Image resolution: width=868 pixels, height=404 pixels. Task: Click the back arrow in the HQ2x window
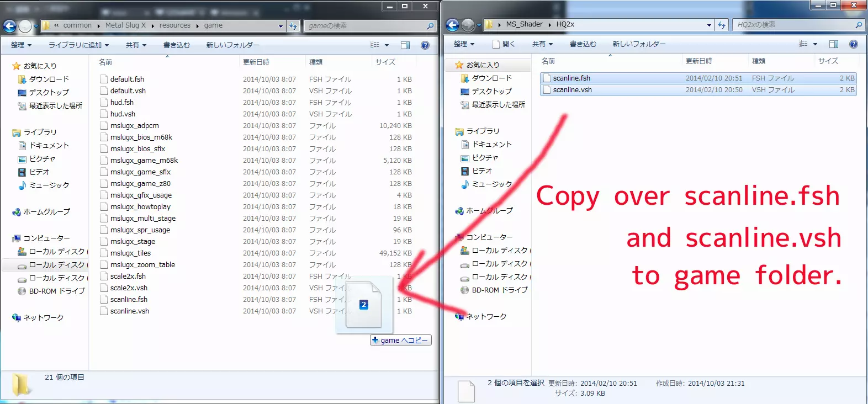click(452, 25)
